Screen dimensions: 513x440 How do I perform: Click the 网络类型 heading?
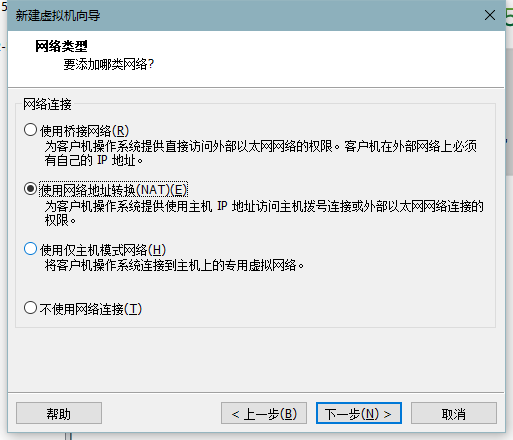(x=61, y=46)
